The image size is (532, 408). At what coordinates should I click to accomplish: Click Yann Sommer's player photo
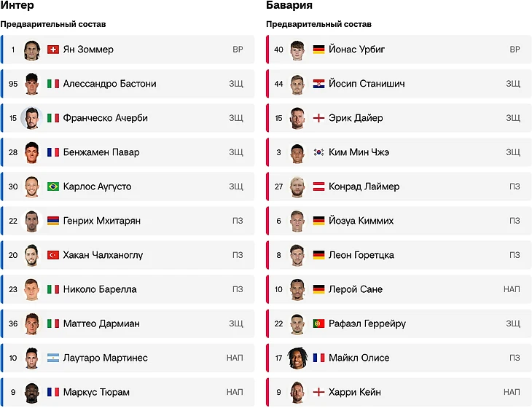click(x=32, y=50)
